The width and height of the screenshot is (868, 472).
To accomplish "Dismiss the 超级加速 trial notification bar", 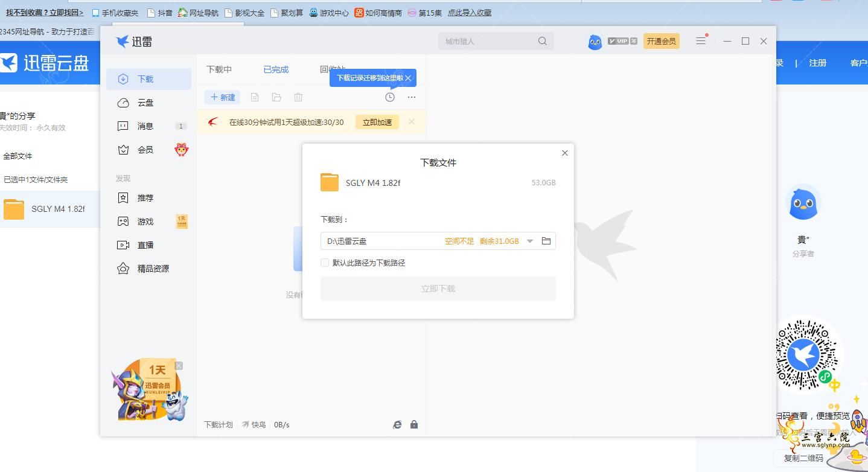I will 411,122.
